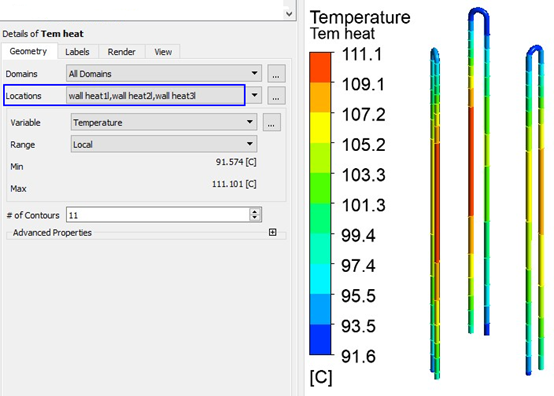The height and width of the screenshot is (396, 554).
Task: Expand Advanced Properties plus icon
Action: tap(272, 232)
